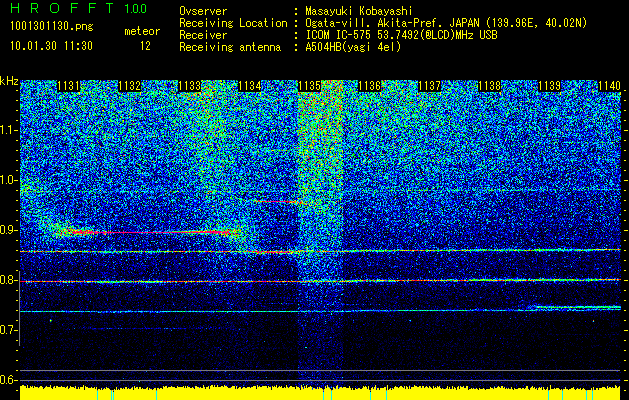Click the 1136 time marker label

(369, 86)
